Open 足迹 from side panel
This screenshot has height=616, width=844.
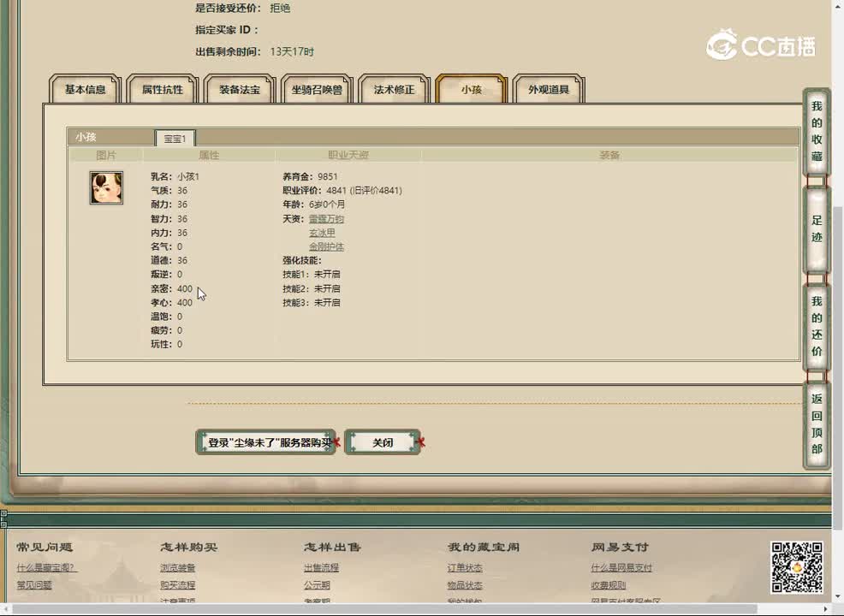click(x=817, y=228)
